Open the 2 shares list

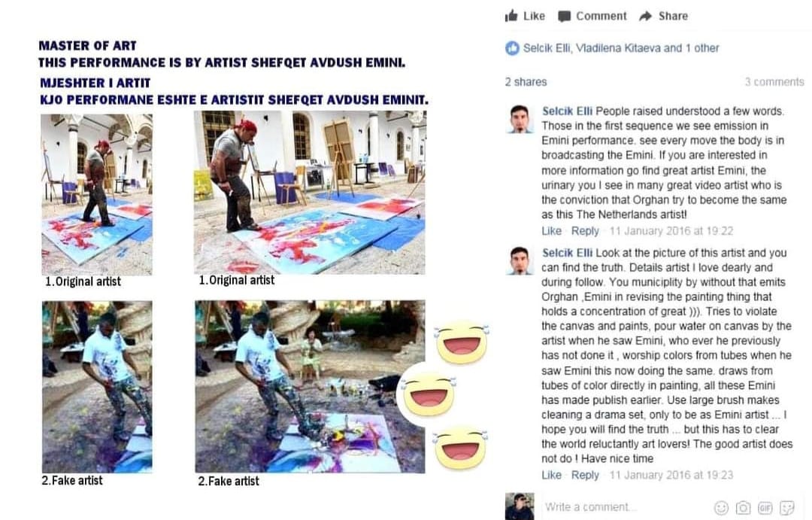[x=526, y=82]
